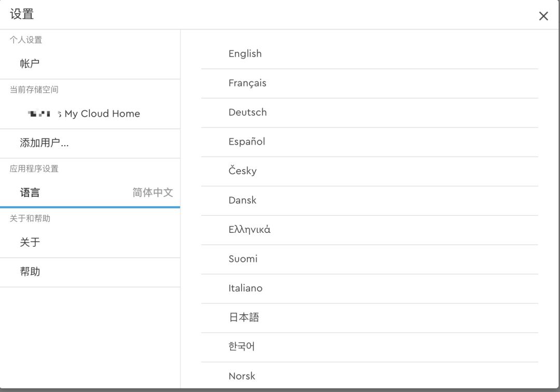Pick Español in the language list

tap(247, 142)
